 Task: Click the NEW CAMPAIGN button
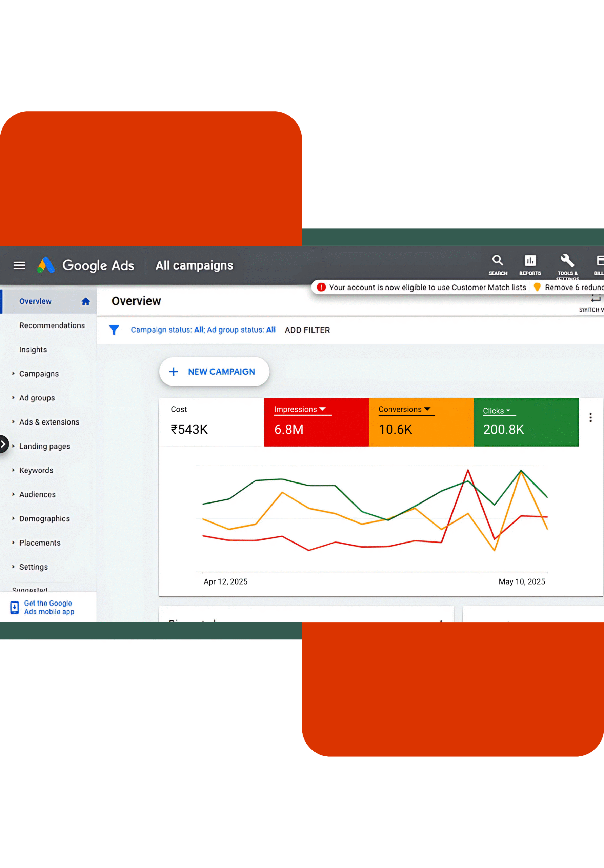point(214,372)
